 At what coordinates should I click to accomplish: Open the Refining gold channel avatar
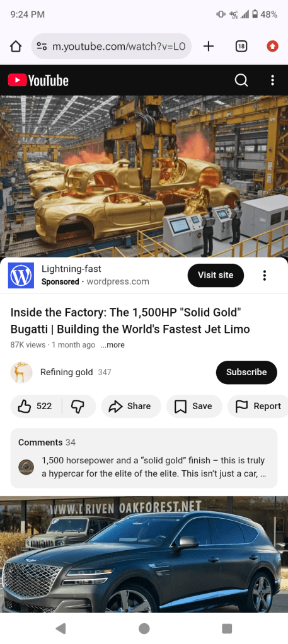tap(21, 373)
